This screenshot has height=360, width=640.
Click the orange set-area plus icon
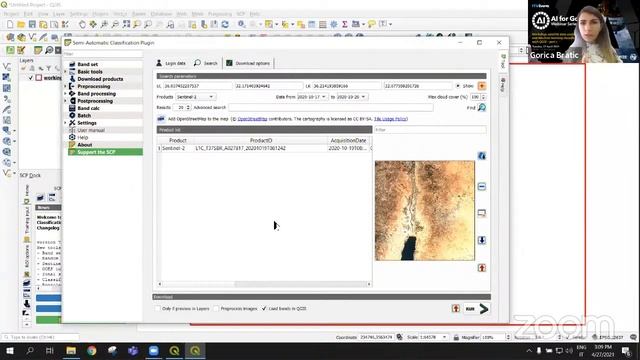pos(482,86)
